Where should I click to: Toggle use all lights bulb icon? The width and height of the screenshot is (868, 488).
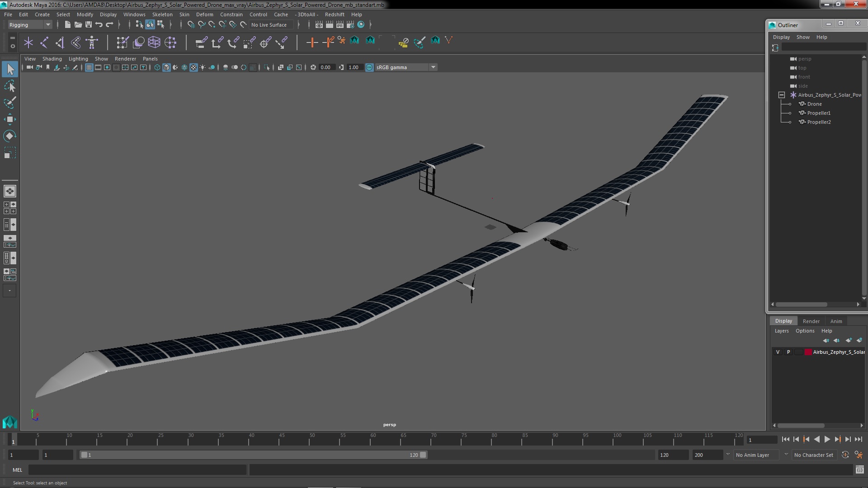click(203, 67)
